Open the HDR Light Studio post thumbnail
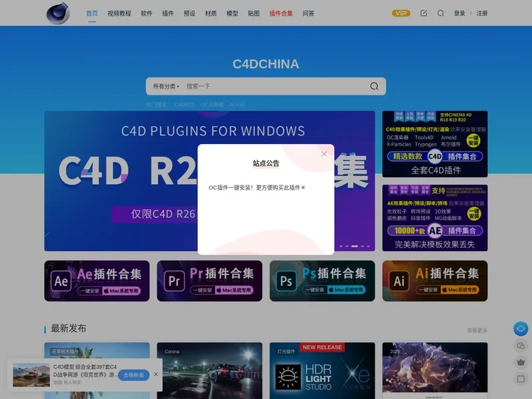Screen dimensions: 532x399 (x=322, y=370)
